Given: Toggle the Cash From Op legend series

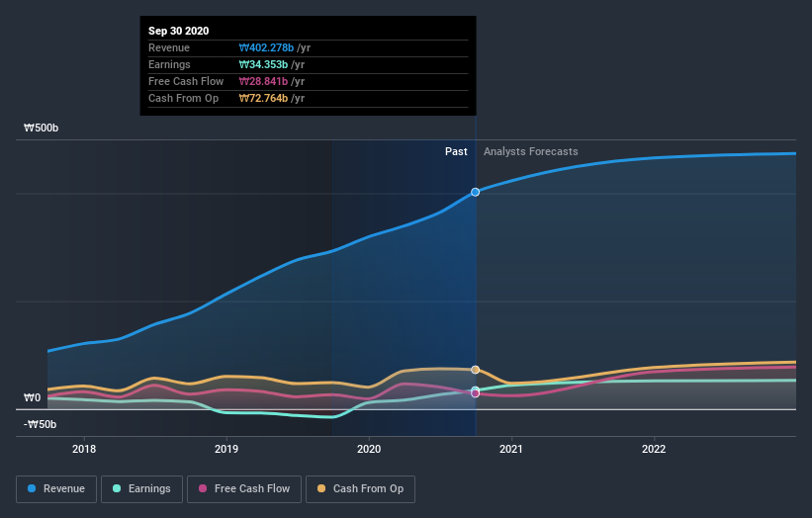Looking at the screenshot, I should [360, 489].
